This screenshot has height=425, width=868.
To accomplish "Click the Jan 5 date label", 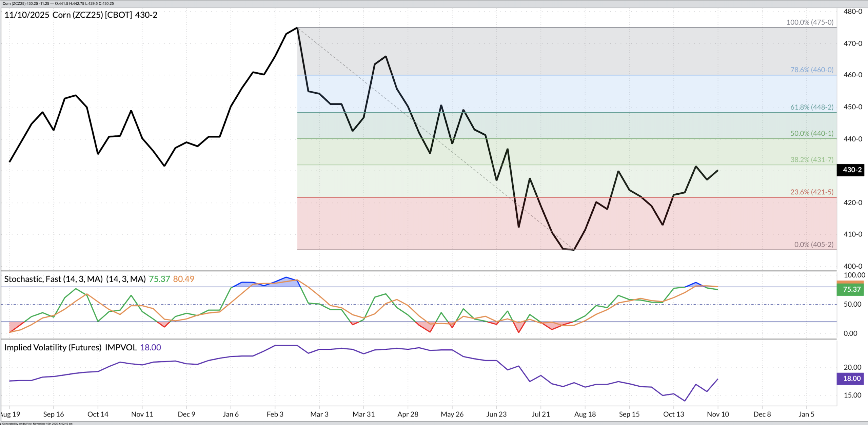I will click(x=806, y=414).
